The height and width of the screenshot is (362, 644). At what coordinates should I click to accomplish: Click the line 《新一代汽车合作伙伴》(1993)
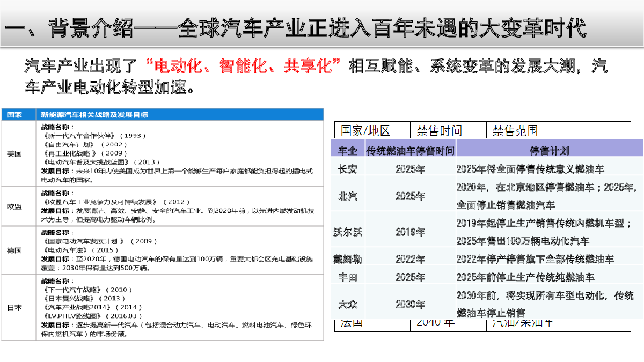coord(94,136)
